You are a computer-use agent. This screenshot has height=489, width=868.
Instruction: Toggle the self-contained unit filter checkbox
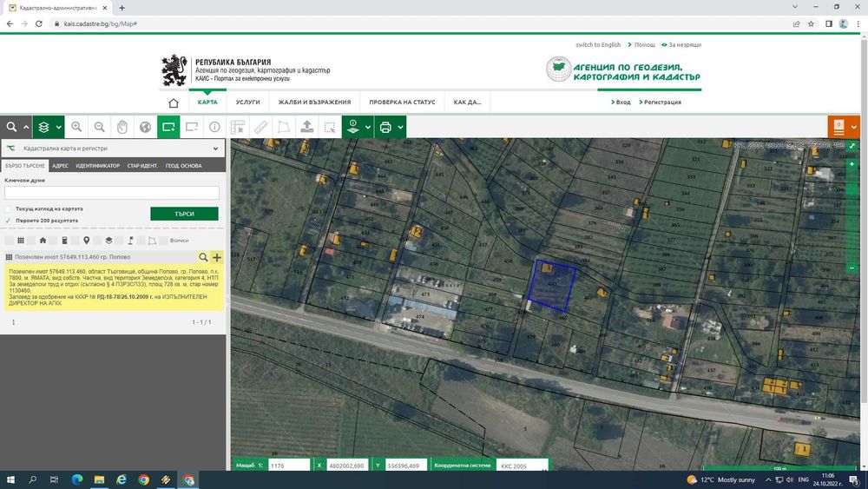tap(53, 241)
